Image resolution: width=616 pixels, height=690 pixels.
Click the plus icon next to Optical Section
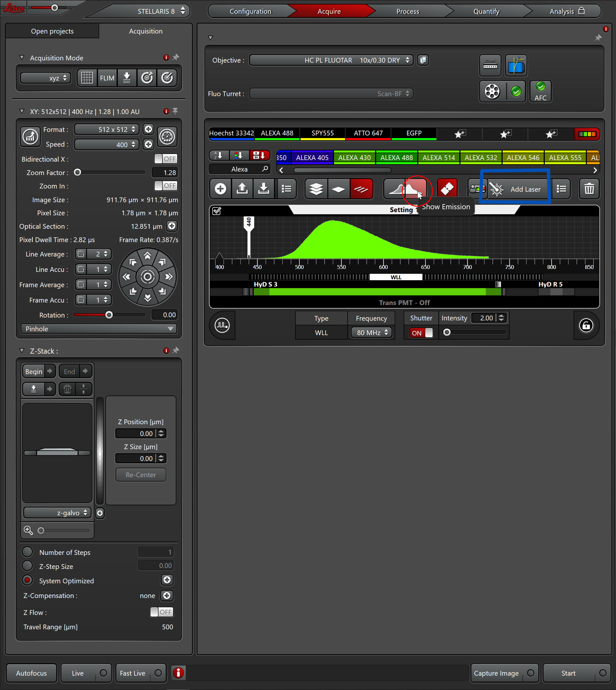(x=172, y=226)
